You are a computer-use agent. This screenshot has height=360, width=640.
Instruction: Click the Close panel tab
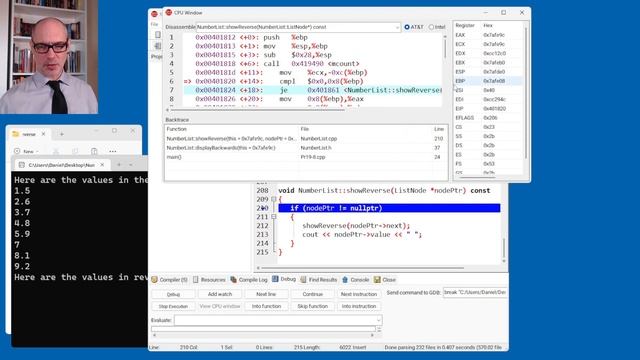coord(385,280)
